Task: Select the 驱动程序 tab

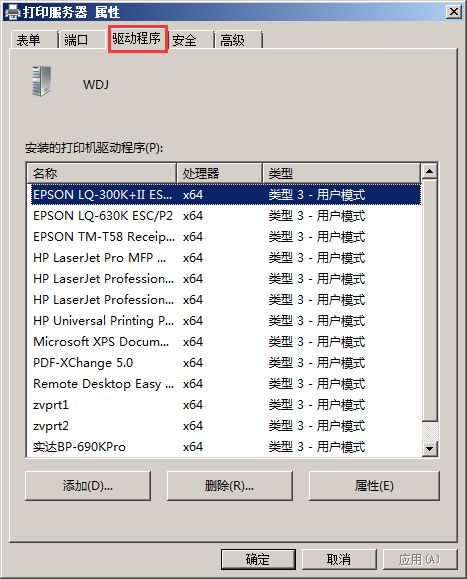Action: pyautogui.click(x=138, y=38)
